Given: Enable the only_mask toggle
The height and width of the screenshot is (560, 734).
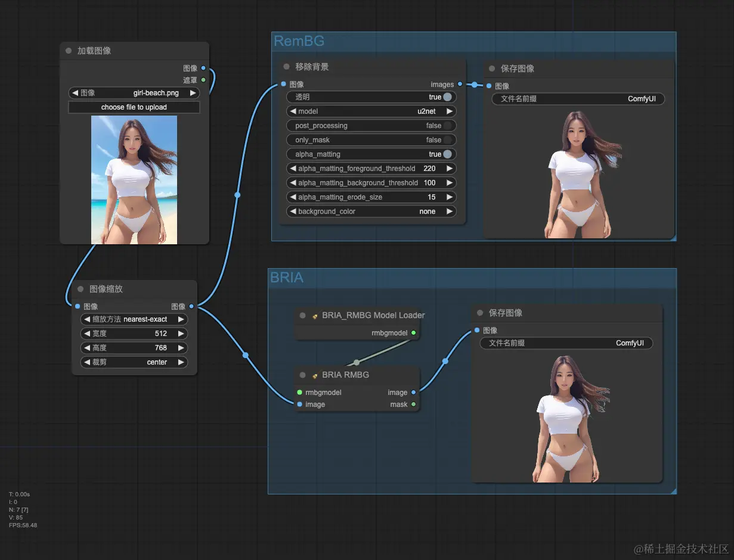Looking at the screenshot, I should [x=447, y=139].
